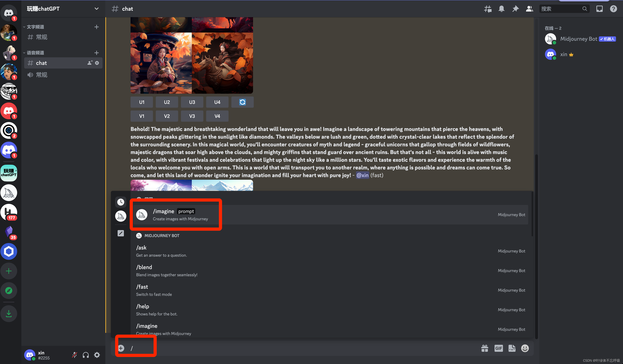Click the U1 upscale button
Screen dimensions: 623x364
pos(141,102)
